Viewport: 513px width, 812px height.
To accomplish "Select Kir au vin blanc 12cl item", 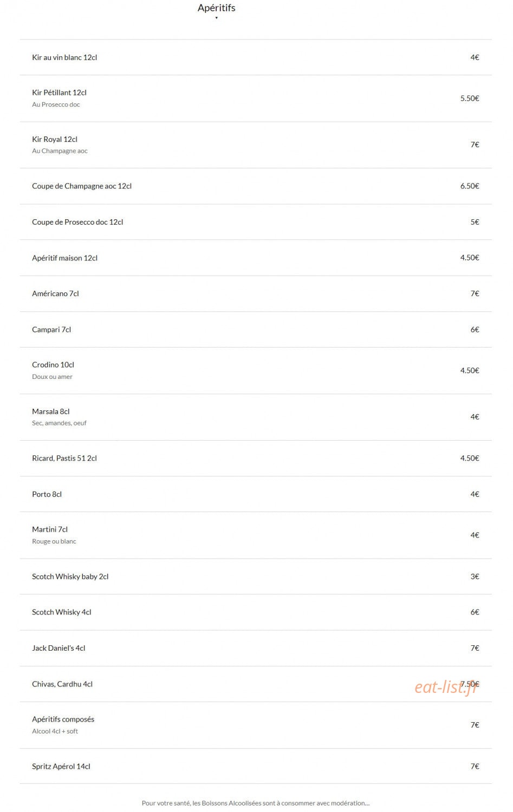I will [x=256, y=57].
